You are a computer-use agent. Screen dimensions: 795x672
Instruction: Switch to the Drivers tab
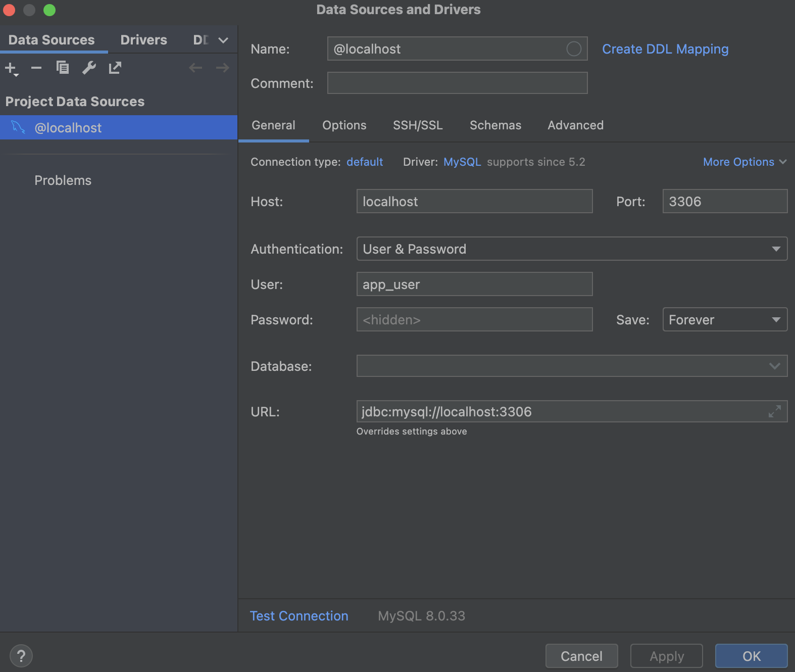point(143,40)
